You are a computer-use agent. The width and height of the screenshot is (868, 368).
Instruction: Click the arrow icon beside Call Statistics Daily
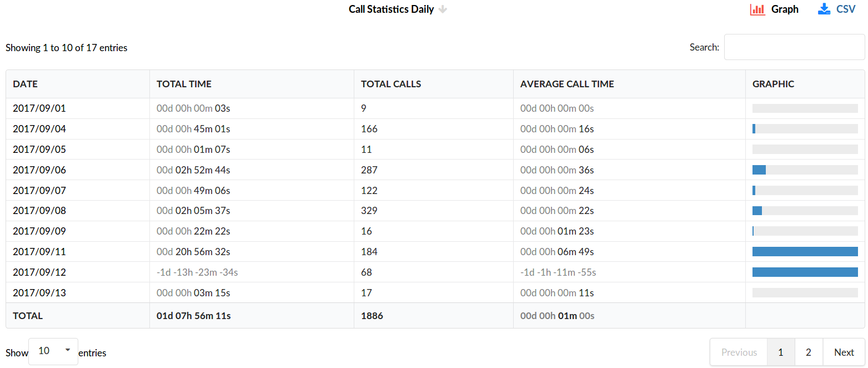coord(443,9)
